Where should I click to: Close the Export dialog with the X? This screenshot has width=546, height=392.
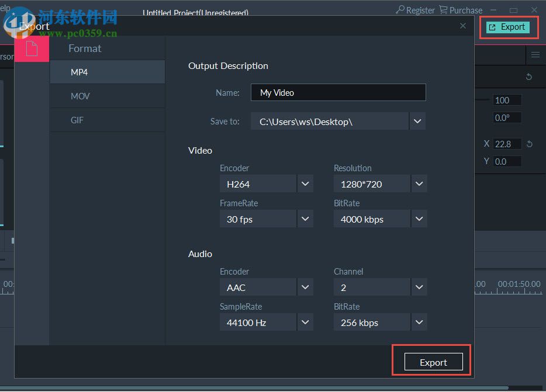[463, 26]
